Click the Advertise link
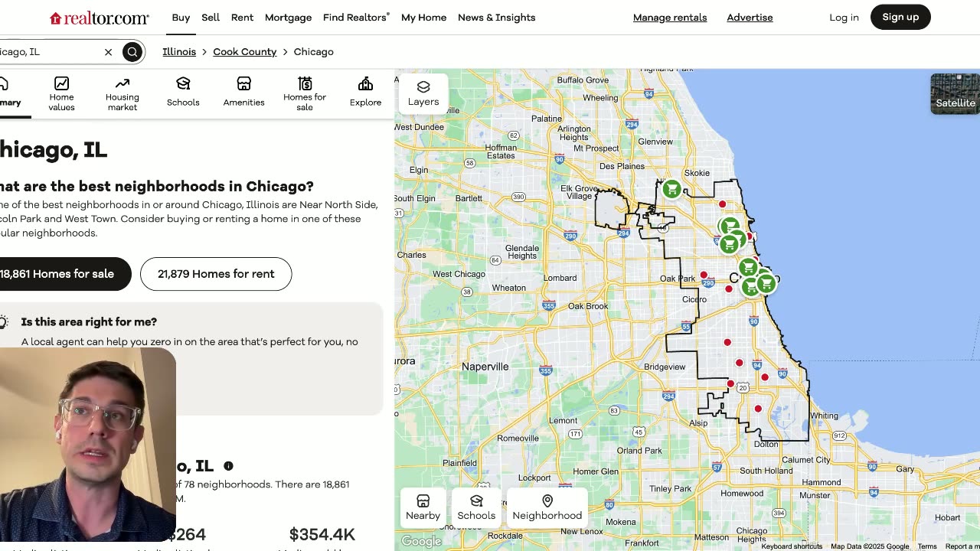Image resolution: width=980 pixels, height=551 pixels. tap(750, 18)
